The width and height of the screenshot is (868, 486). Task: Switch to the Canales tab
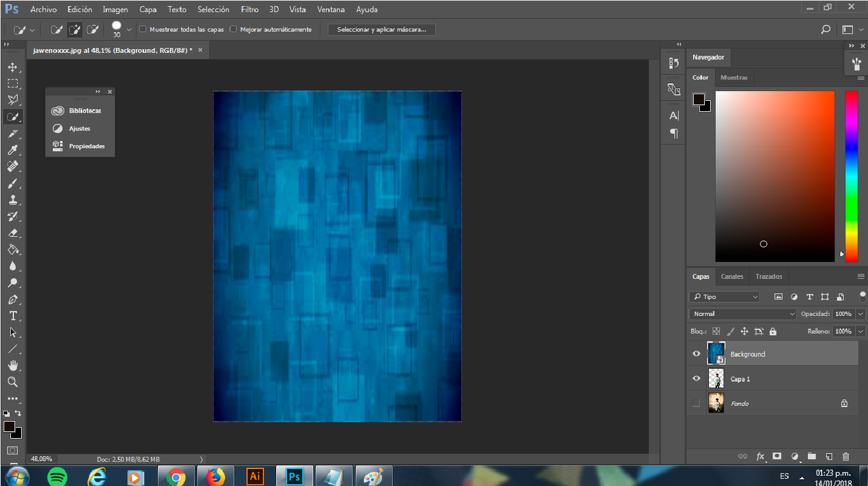pos(731,276)
